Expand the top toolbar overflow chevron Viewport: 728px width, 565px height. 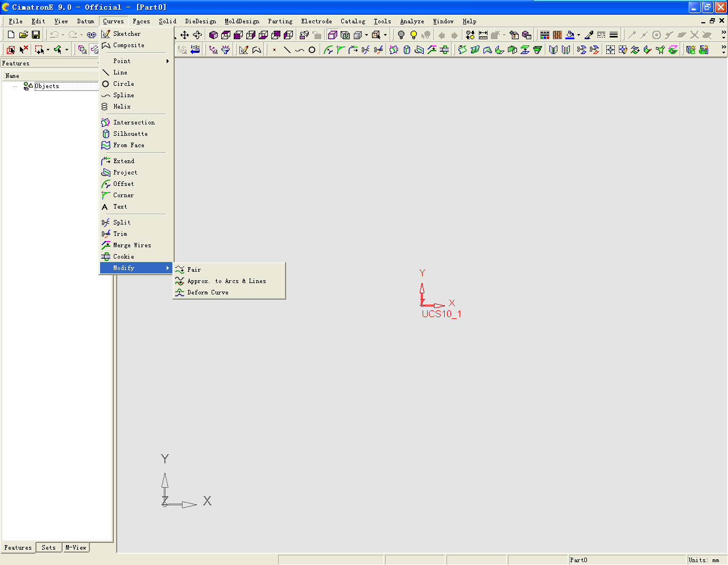pos(723,33)
